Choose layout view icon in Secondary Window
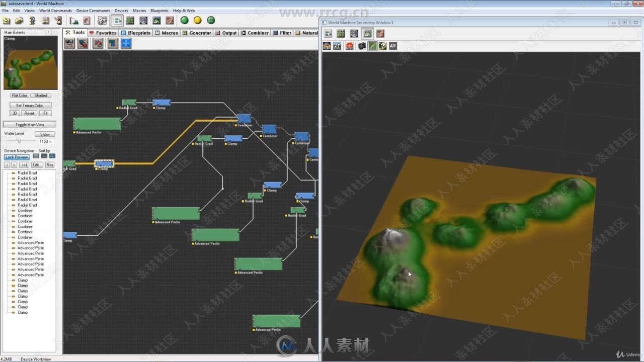 click(341, 34)
